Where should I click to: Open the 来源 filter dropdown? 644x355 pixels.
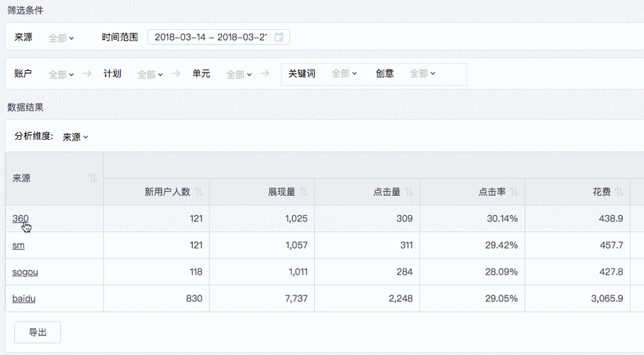(x=61, y=38)
